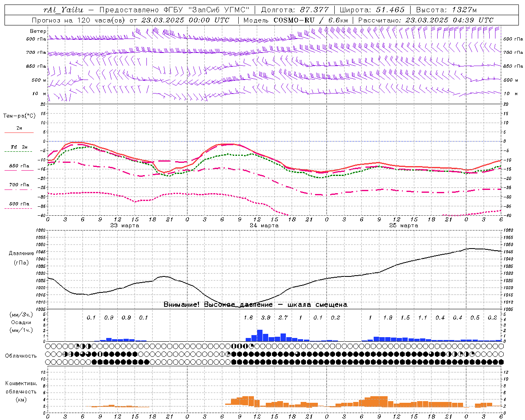Click the model name COSMO-RU / 6.6км

click(311, 20)
